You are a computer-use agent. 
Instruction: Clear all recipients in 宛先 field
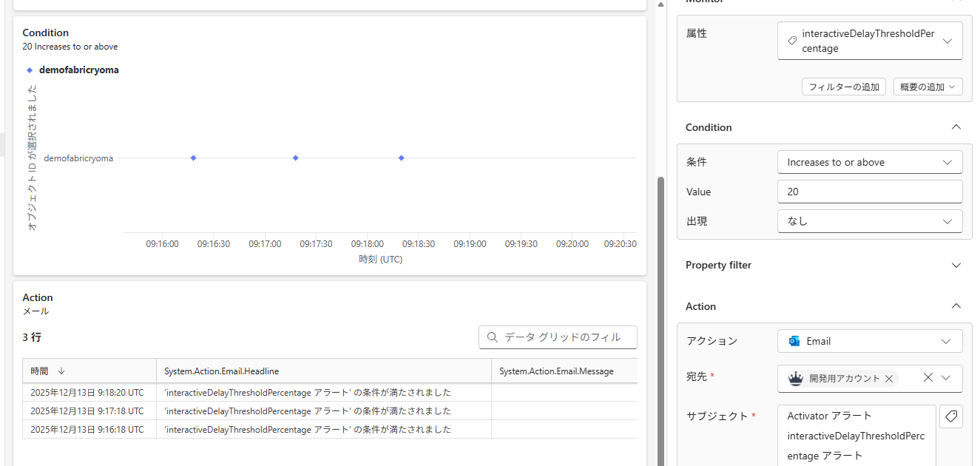point(928,377)
